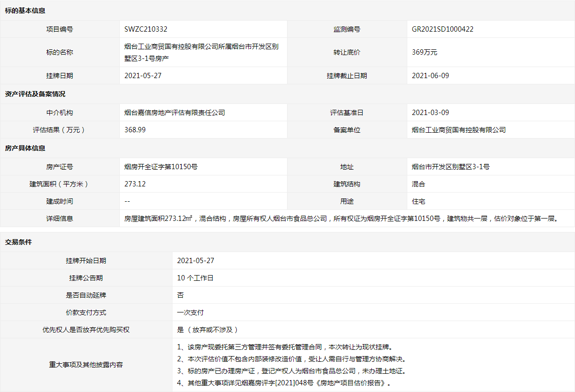Click the 建筑面积（平方米） label
575x392 pixels.
tap(60, 184)
